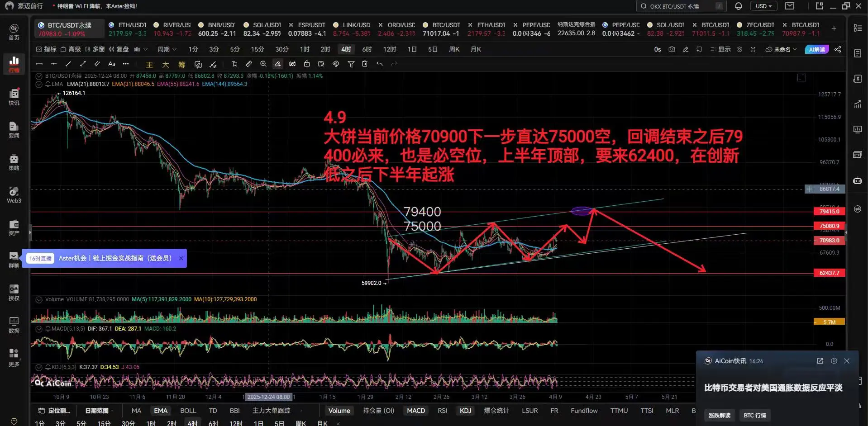Enter fullscreen chart mode icon

(753, 49)
